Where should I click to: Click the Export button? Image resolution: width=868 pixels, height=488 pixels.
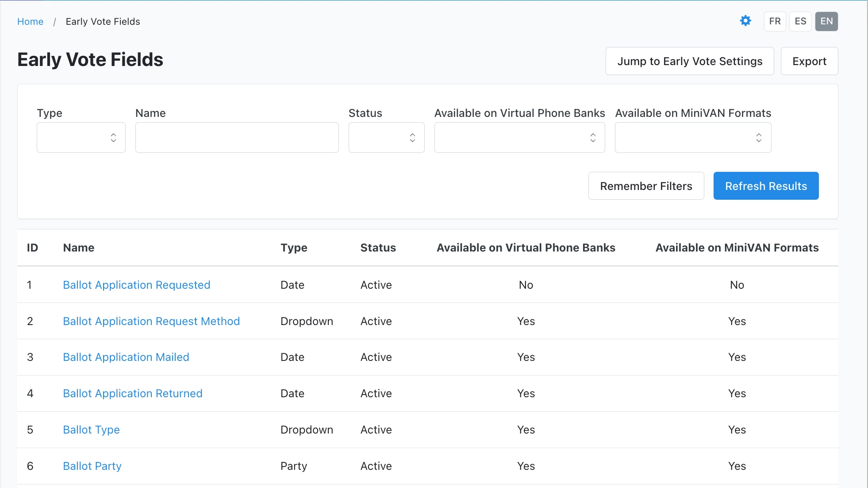[x=809, y=61]
